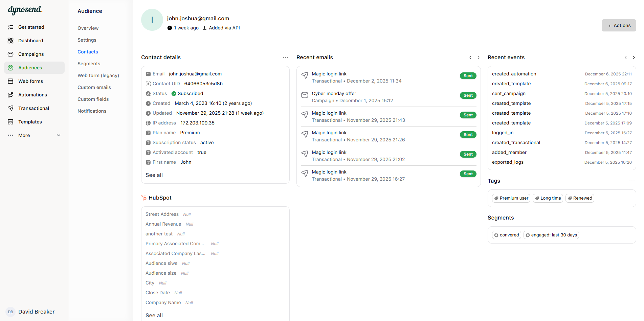Screen dimensions: 644x321
Task: Select the Transactional paper plane icon
Action: coord(11,108)
